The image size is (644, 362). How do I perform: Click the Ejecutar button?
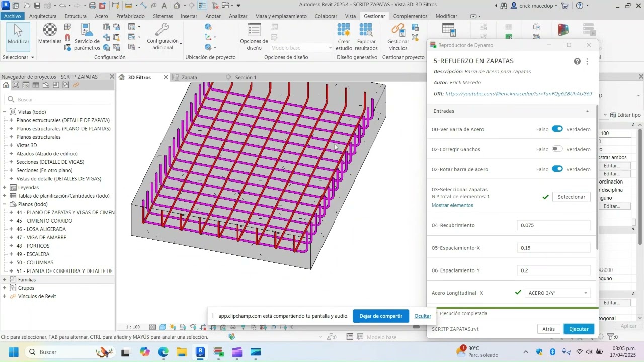tap(579, 329)
